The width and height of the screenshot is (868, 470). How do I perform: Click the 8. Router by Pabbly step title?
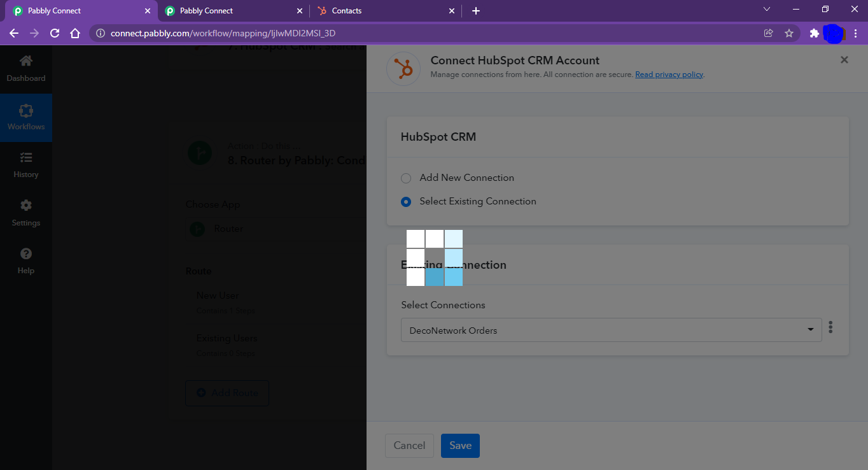click(297, 160)
